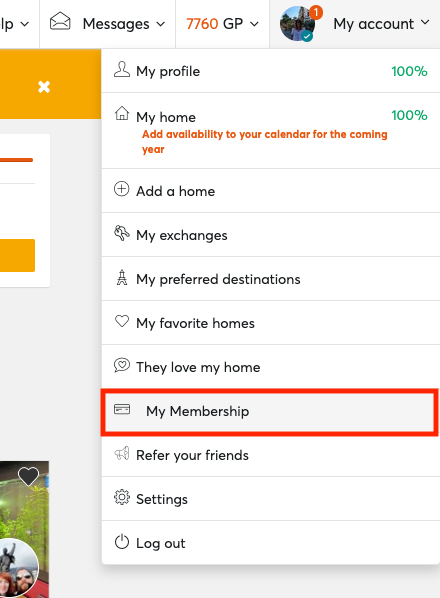
Task: Select My Membership menu entry
Action: pyautogui.click(x=270, y=412)
